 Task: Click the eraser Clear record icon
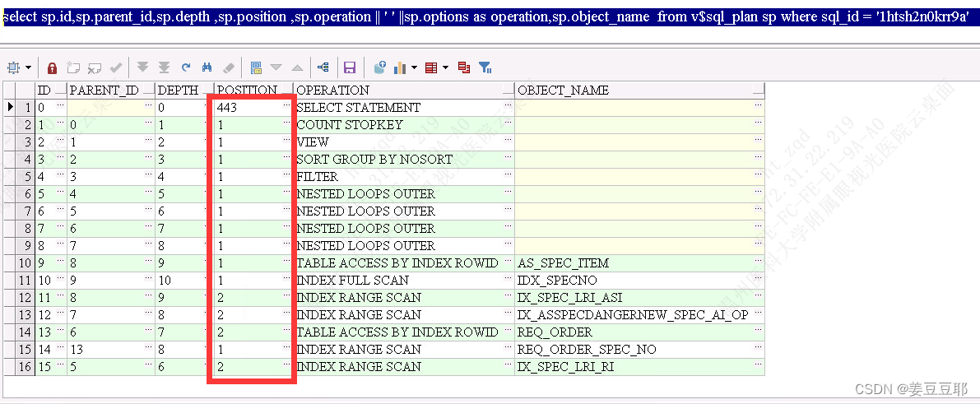point(228,67)
